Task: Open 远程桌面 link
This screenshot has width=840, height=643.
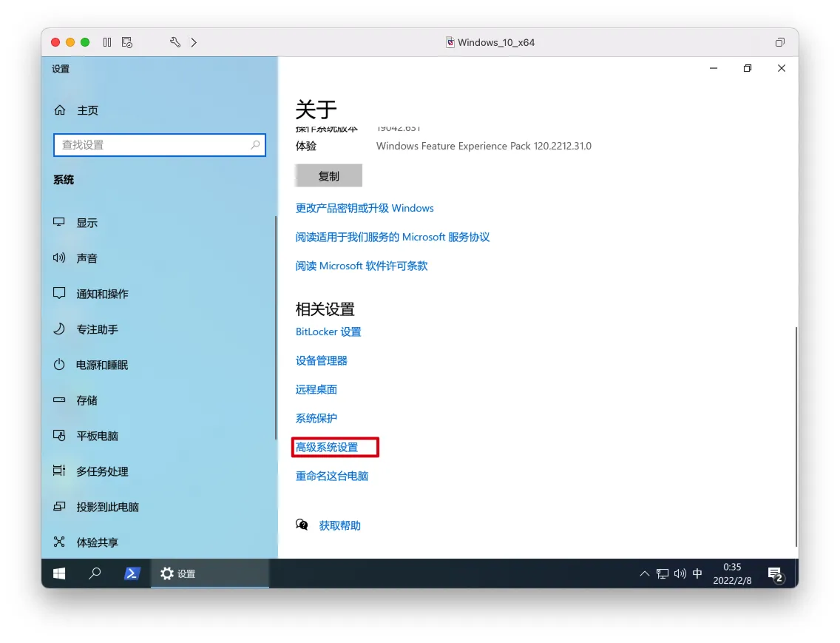Action: tap(316, 390)
